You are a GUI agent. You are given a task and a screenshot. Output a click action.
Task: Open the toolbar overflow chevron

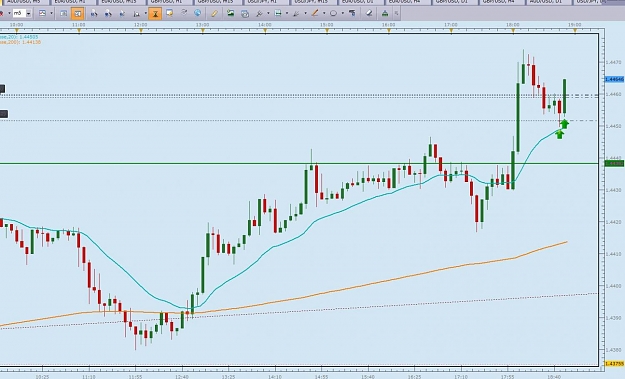(396, 14)
